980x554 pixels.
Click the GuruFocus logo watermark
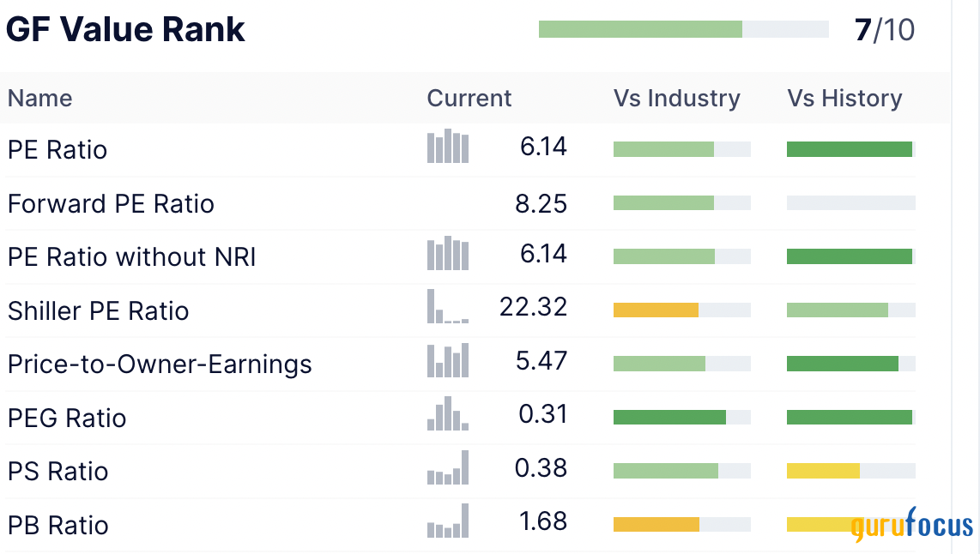912,524
